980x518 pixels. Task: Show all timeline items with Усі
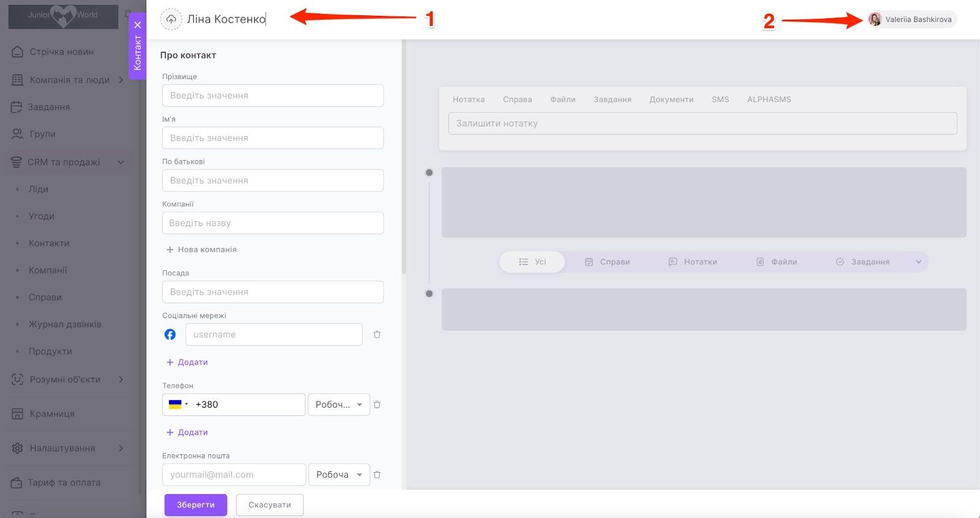532,262
